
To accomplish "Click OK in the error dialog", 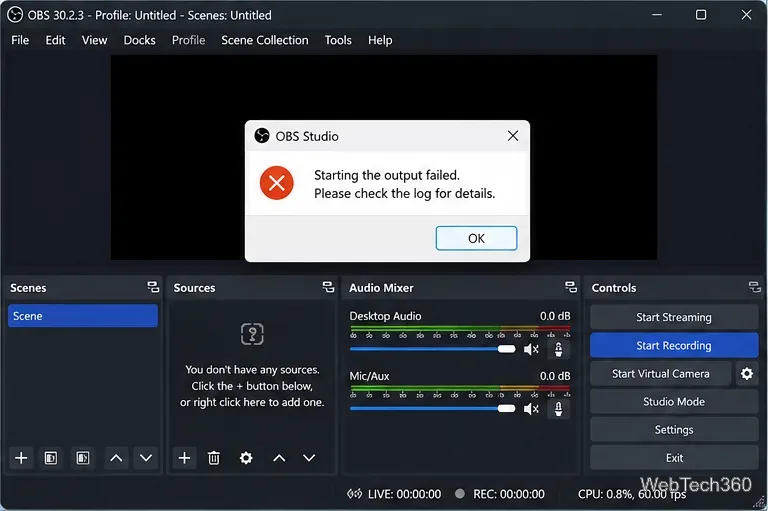I will [477, 238].
